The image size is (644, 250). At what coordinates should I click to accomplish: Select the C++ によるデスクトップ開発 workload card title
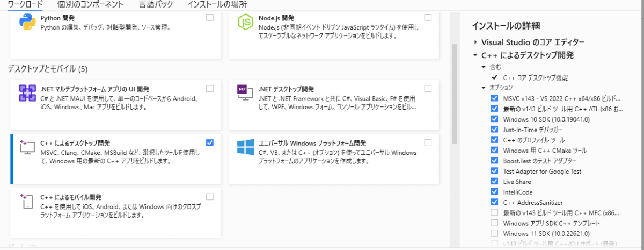(75, 143)
